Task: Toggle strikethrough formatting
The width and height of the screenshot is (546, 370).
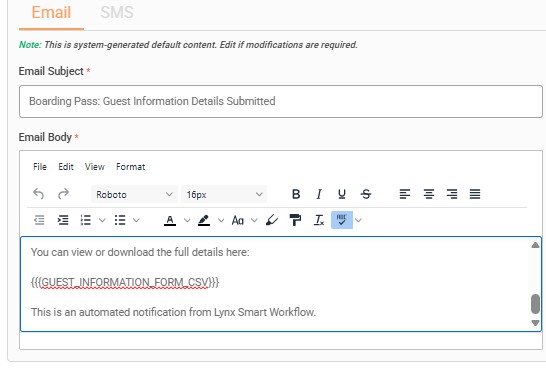Action: [366, 194]
